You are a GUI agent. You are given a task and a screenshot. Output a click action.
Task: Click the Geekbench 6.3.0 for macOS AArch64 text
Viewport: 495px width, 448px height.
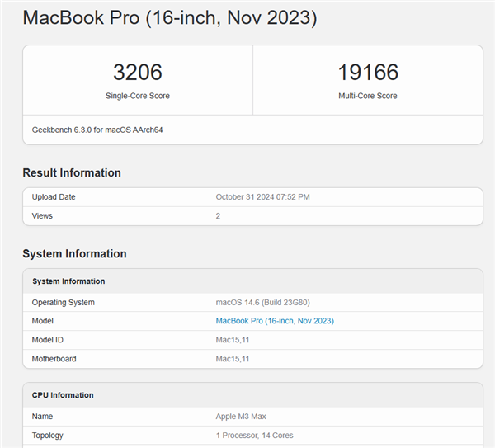[x=97, y=130]
